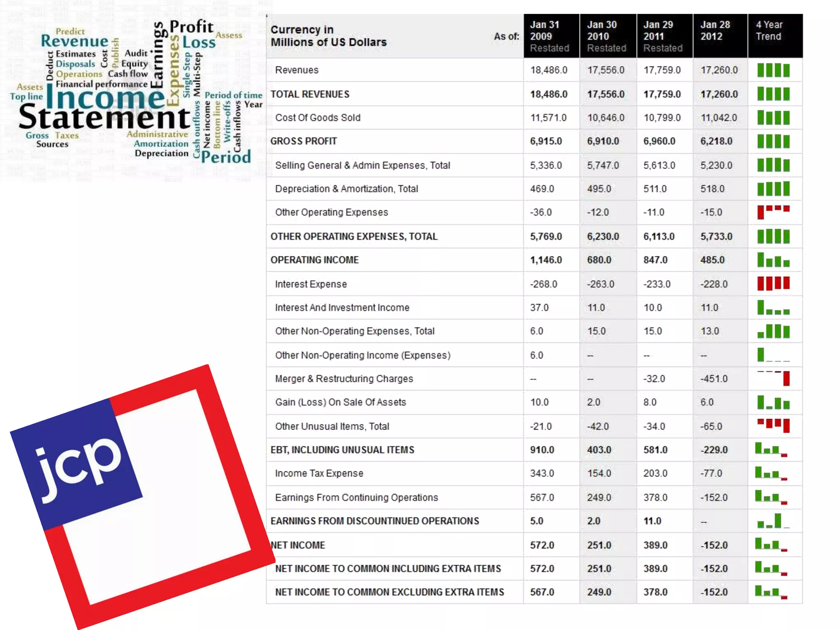
Task: Click the Revenues 4 year trend chart
Action: click(773, 70)
